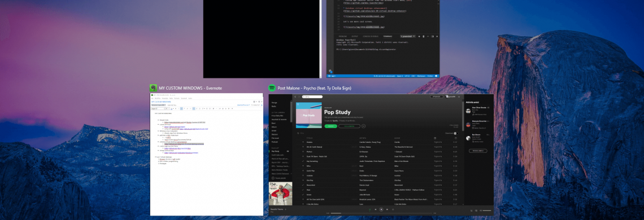644x220 pixels.
Task: Skip to next track in Spotify
Action: pyautogui.click(x=387, y=209)
